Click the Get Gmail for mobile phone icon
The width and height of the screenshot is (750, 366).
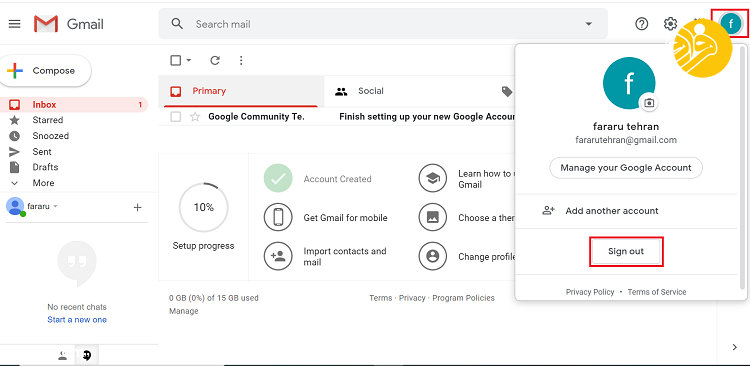pyautogui.click(x=278, y=217)
